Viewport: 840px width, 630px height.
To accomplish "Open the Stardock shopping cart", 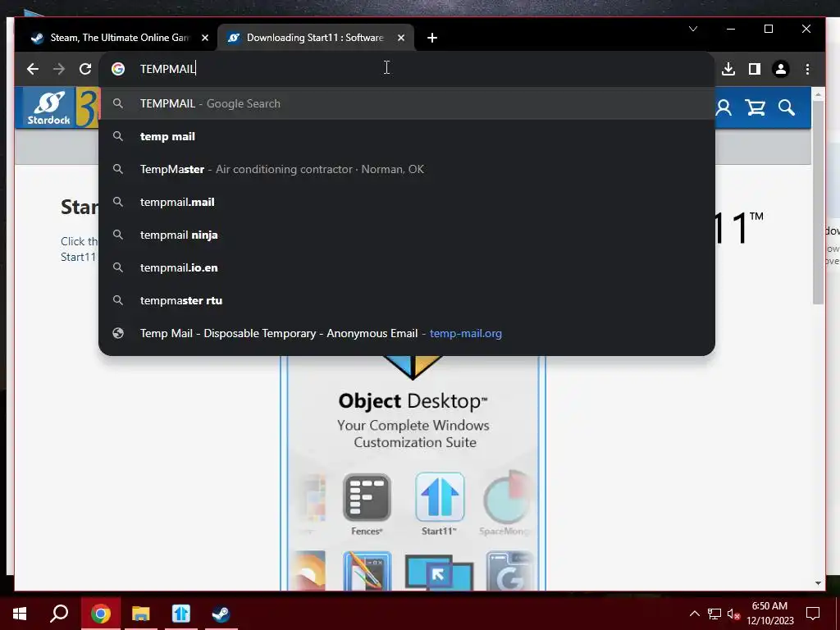I will coord(755,107).
